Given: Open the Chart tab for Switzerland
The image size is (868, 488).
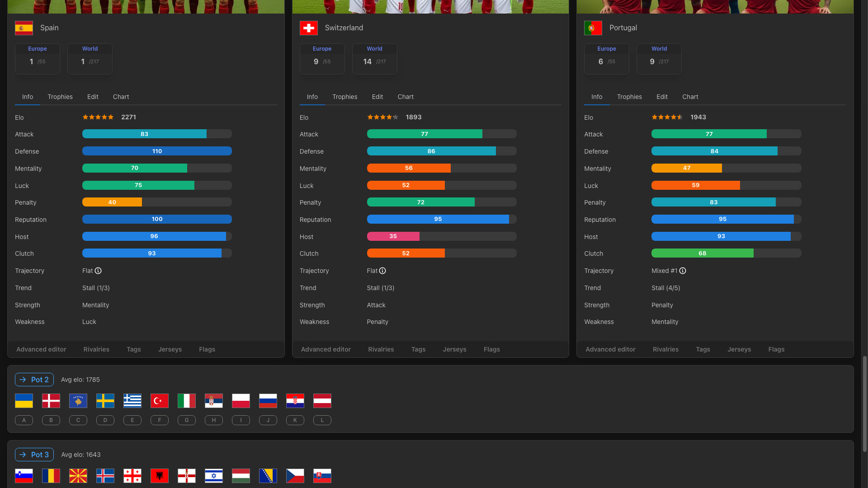Looking at the screenshot, I should coord(406,97).
